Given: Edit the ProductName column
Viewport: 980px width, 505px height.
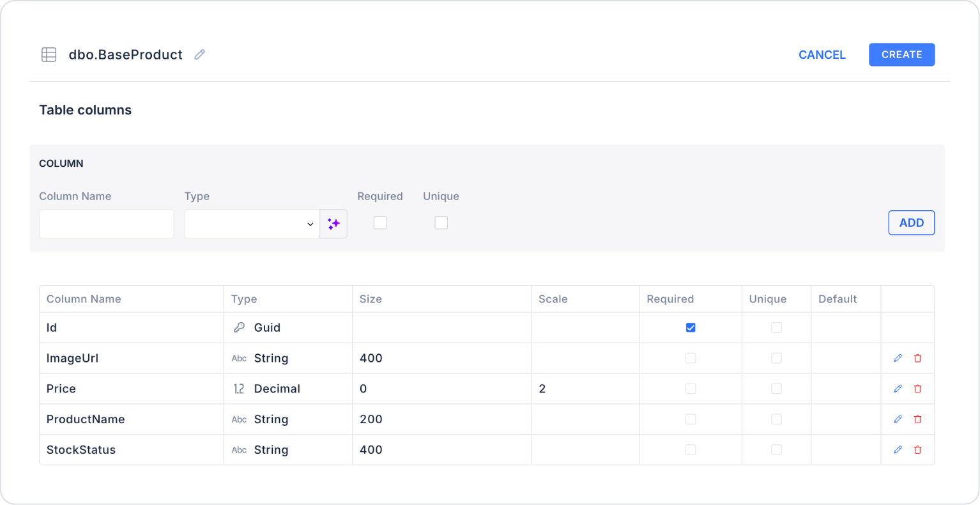Looking at the screenshot, I should 898,419.
